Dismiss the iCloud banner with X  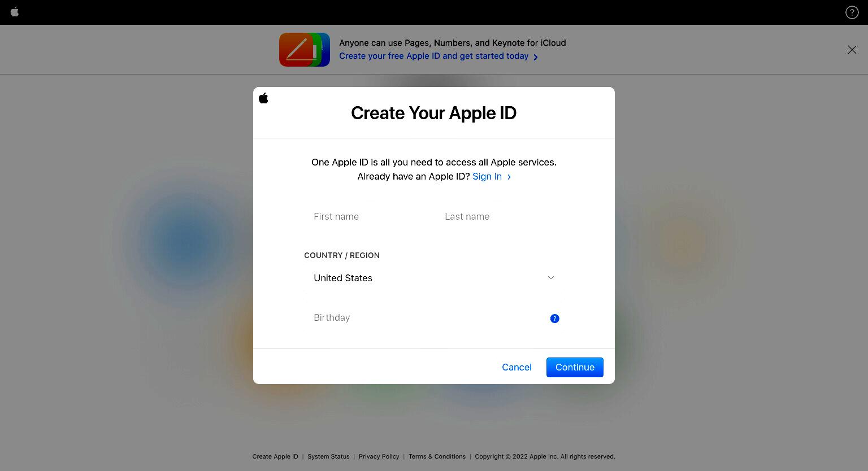(852, 50)
